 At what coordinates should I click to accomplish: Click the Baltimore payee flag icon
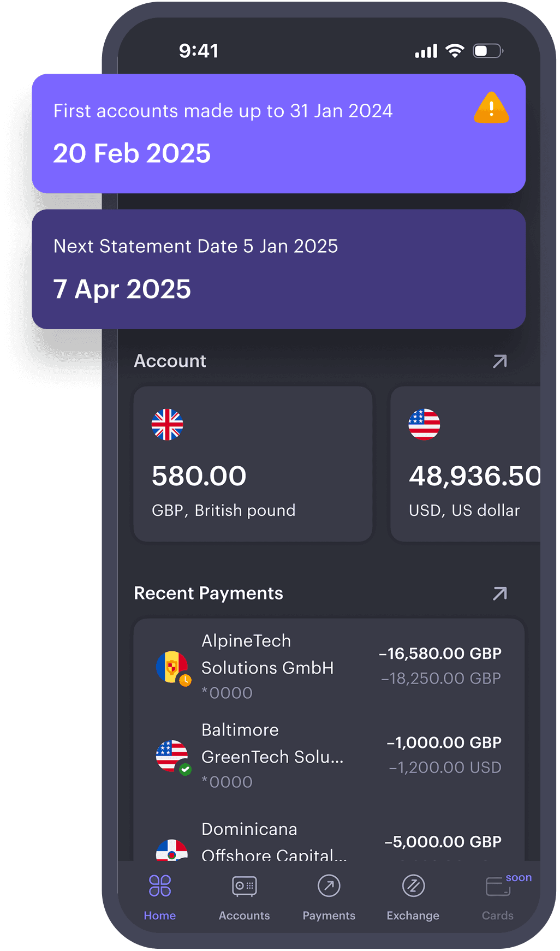(172, 756)
